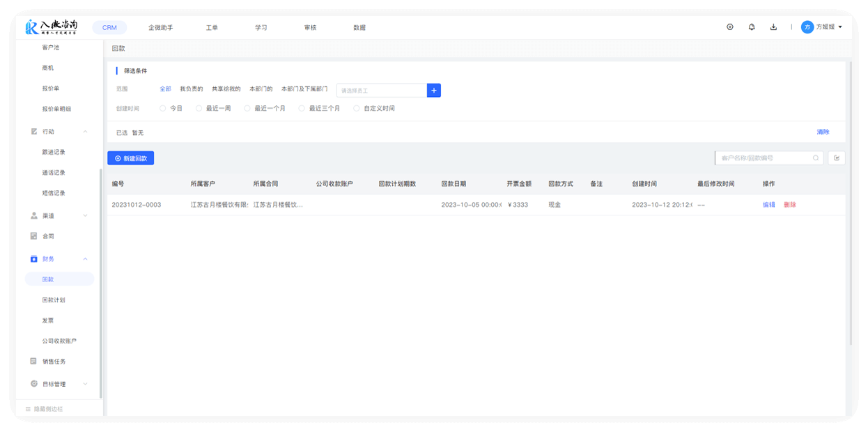Expand the 渠道 sidebar group
The height and width of the screenshot is (432, 868).
coord(86,216)
